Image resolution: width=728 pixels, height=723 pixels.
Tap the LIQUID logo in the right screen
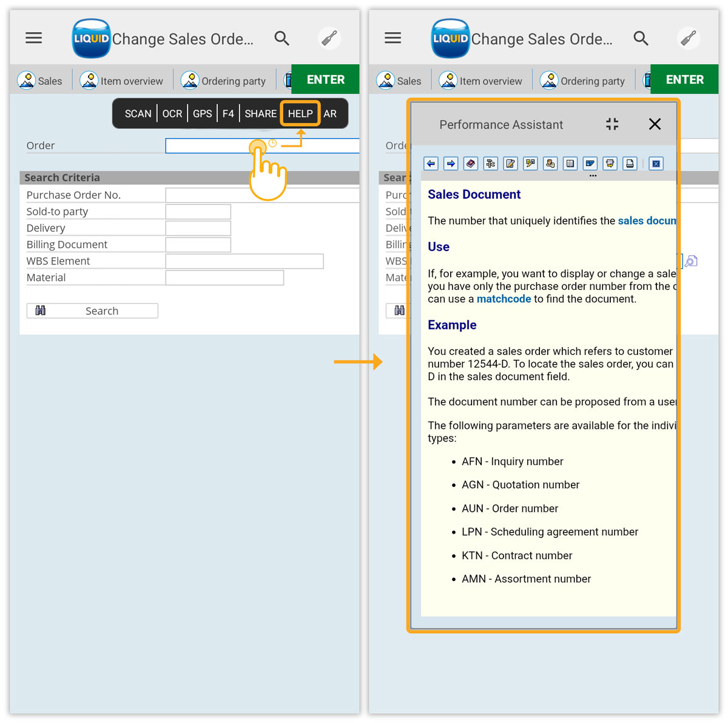[x=450, y=38]
